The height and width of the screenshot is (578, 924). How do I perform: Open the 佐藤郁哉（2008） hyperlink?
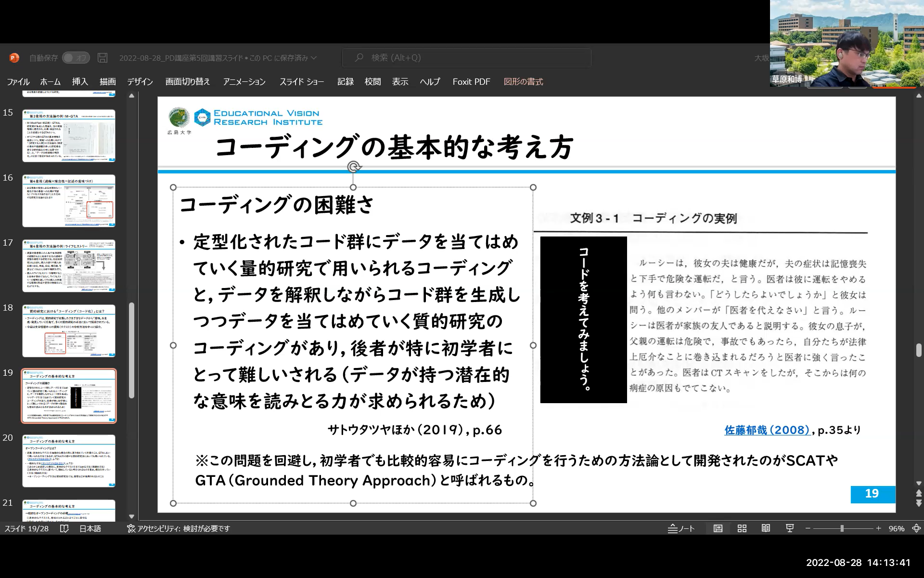coord(768,430)
